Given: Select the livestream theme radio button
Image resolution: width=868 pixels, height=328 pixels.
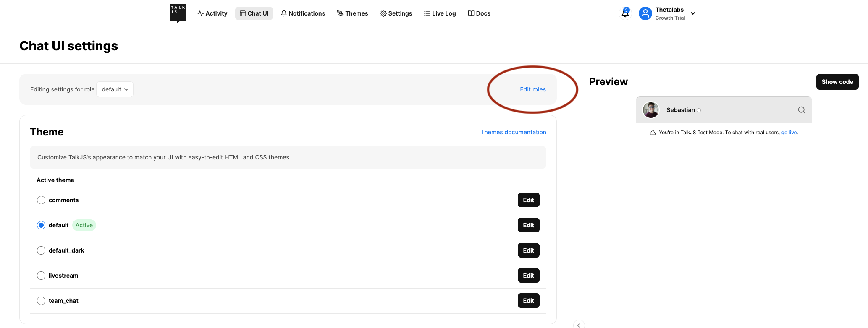Looking at the screenshot, I should click(x=41, y=276).
